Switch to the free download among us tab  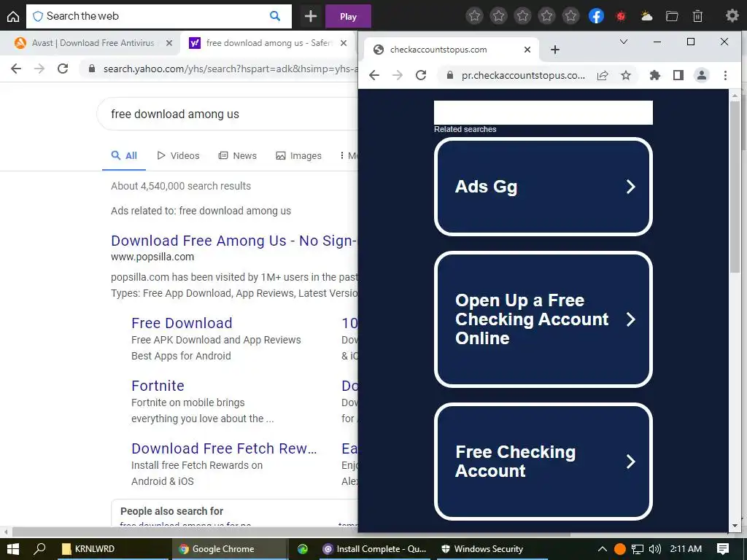point(267,43)
